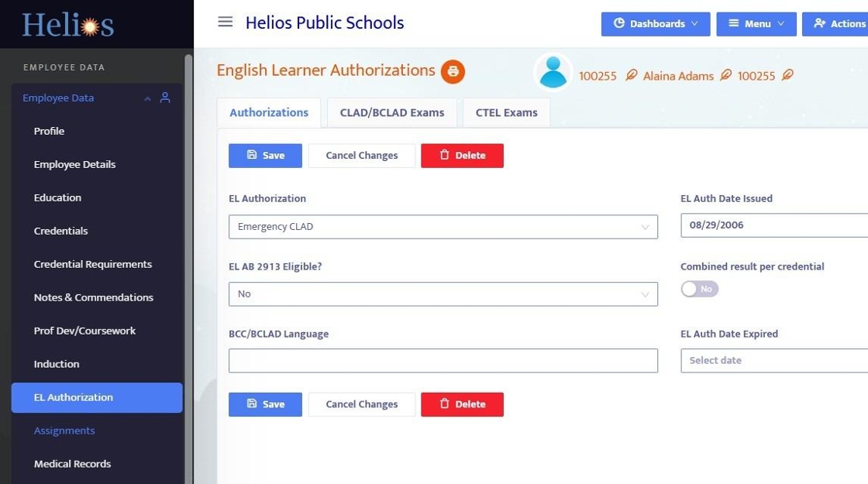The width and height of the screenshot is (868, 484).
Task: Click the EL Auth Date Issued field
Action: pos(774,225)
